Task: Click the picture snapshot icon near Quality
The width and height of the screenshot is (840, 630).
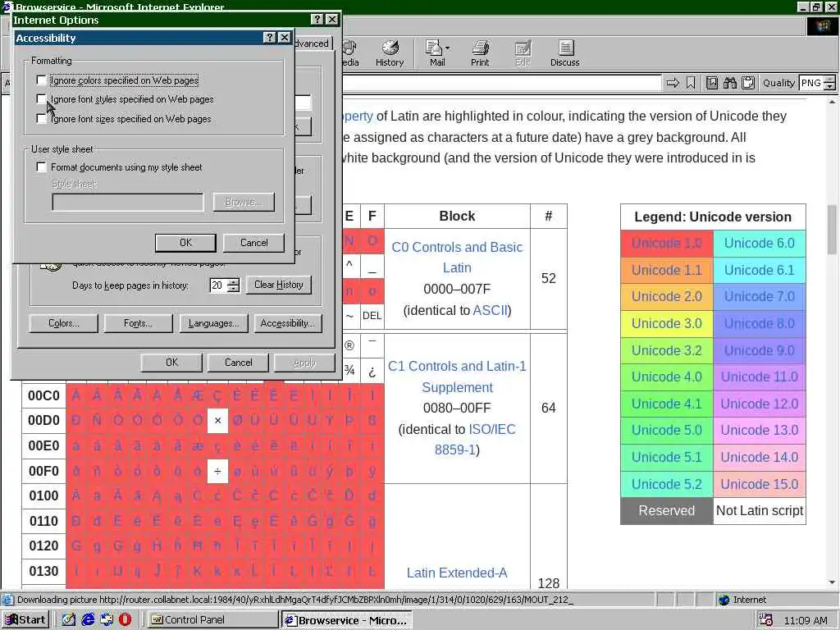Action: [711, 83]
